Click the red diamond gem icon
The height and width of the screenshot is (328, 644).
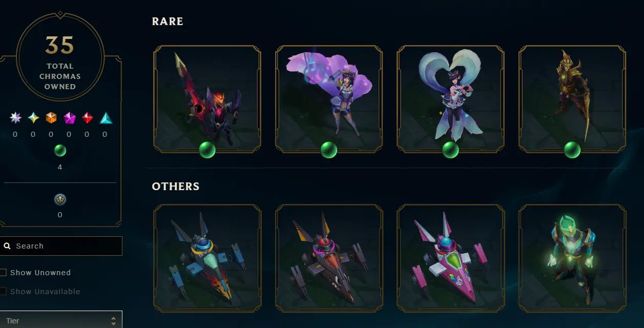tap(87, 118)
